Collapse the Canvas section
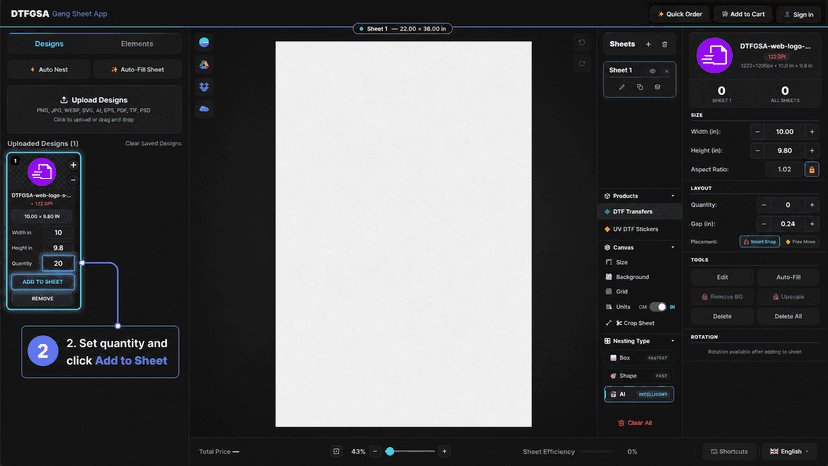Image resolution: width=828 pixels, height=466 pixels. pyautogui.click(x=673, y=247)
